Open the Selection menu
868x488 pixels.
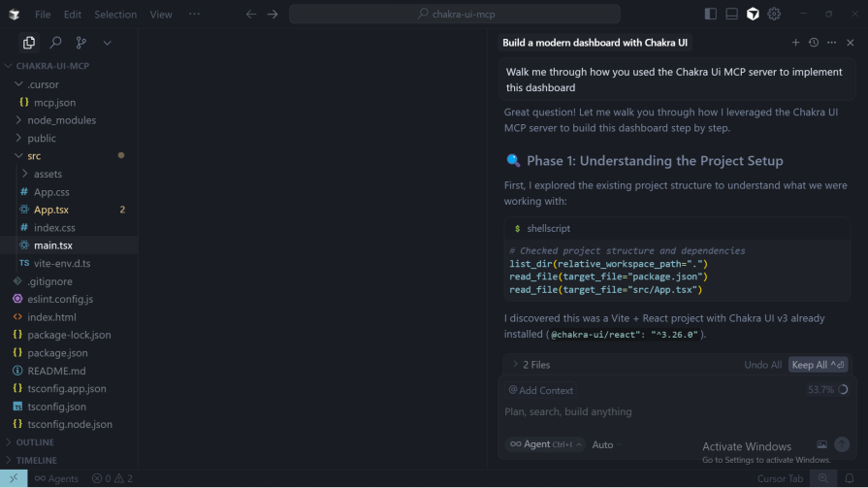[115, 15]
